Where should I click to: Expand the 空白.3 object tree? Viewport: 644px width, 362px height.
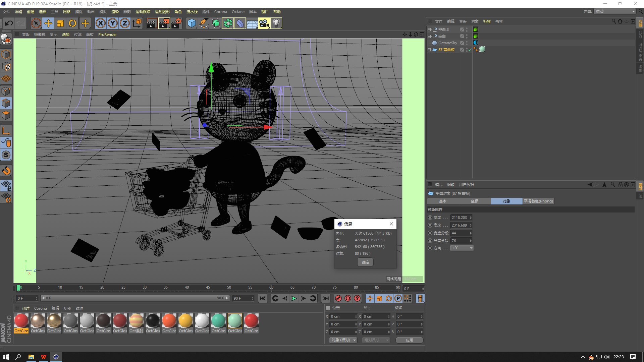[x=429, y=29]
